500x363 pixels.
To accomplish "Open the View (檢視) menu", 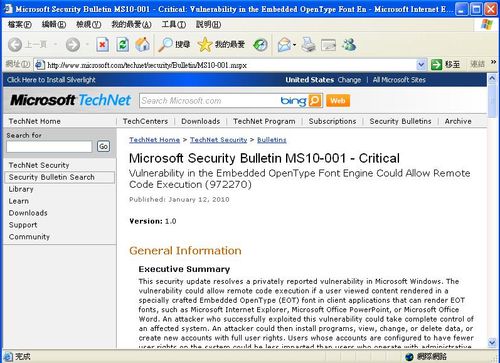I will click(x=88, y=24).
